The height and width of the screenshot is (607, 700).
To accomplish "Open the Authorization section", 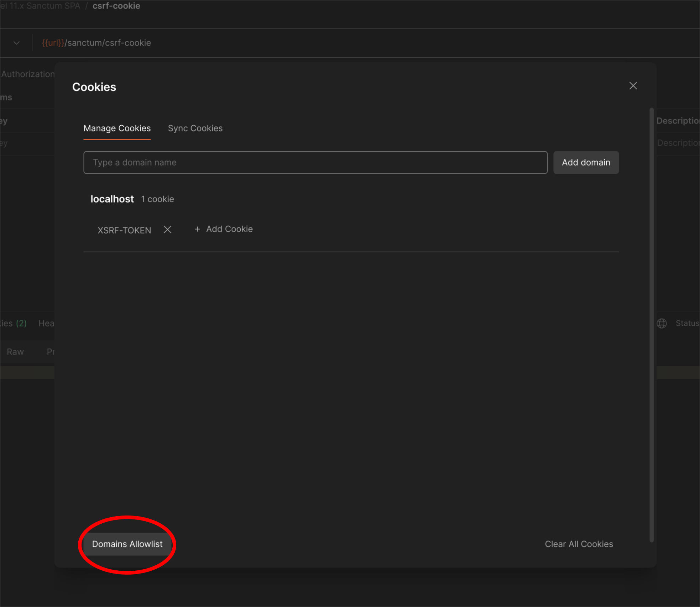I will click(28, 74).
